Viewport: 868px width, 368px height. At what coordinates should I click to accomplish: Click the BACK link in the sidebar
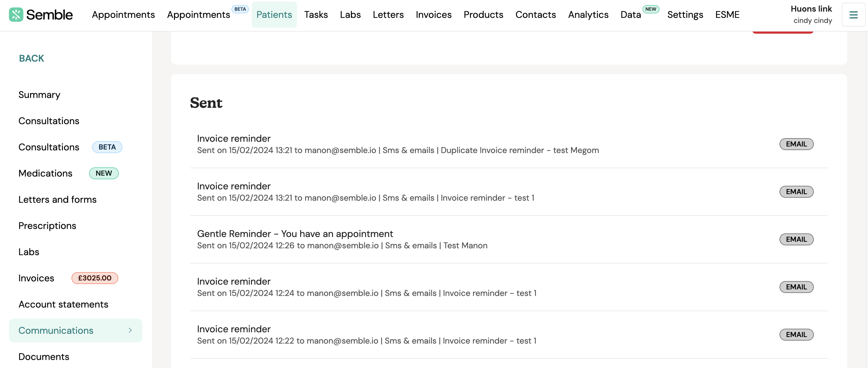tap(31, 58)
